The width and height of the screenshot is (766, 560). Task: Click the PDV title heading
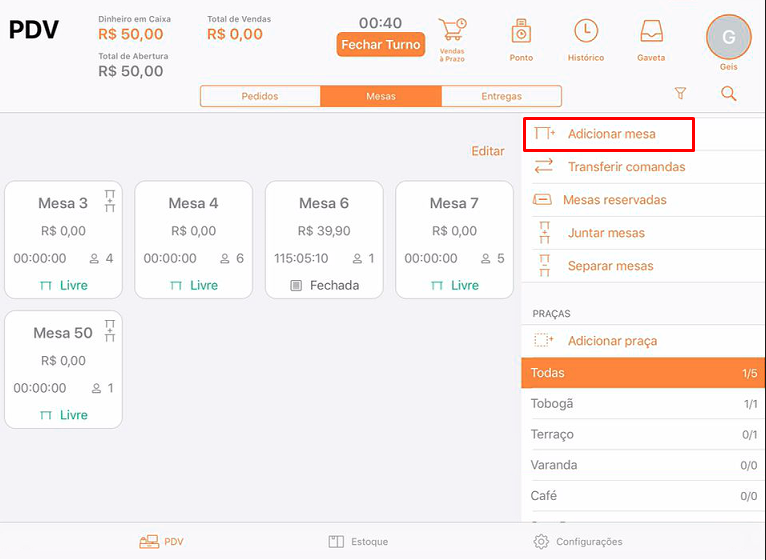tap(34, 29)
